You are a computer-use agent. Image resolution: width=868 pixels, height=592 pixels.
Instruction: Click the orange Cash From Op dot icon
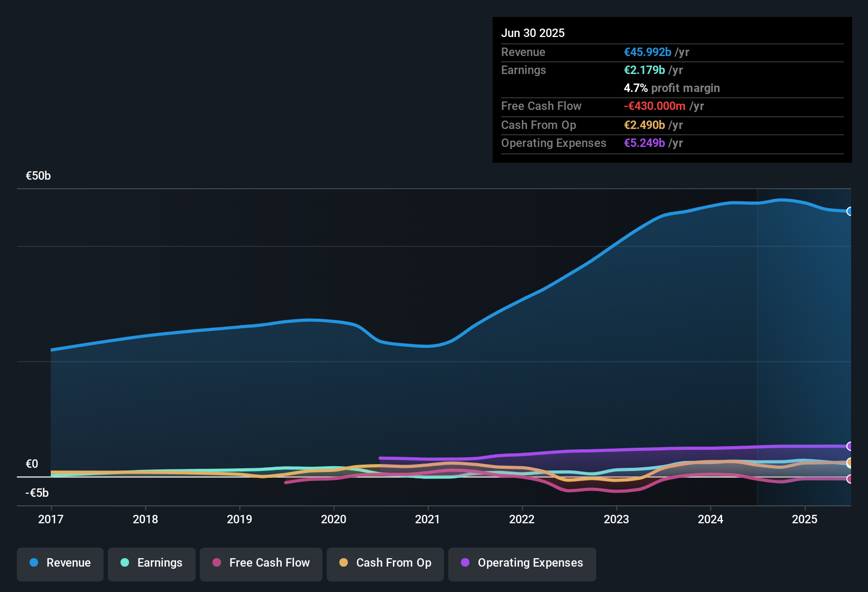(x=344, y=563)
